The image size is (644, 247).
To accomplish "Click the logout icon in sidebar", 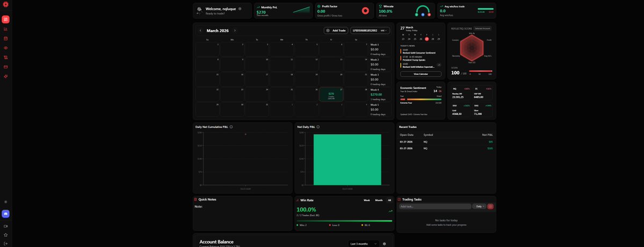I will coord(6,243).
